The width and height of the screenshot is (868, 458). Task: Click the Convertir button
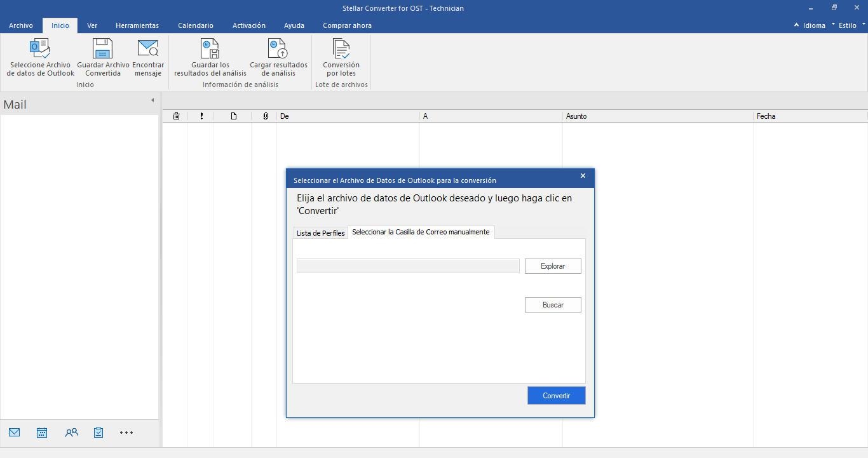point(557,395)
